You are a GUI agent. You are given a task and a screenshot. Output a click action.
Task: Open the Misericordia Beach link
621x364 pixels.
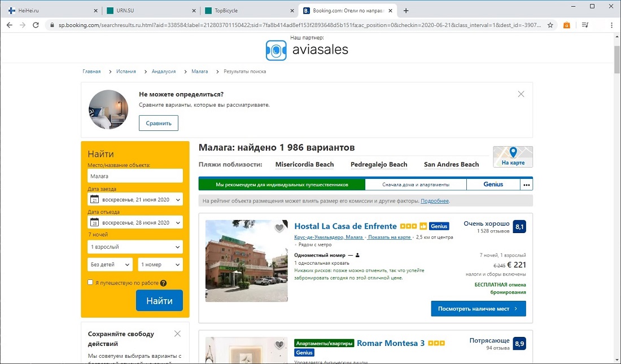click(x=304, y=164)
